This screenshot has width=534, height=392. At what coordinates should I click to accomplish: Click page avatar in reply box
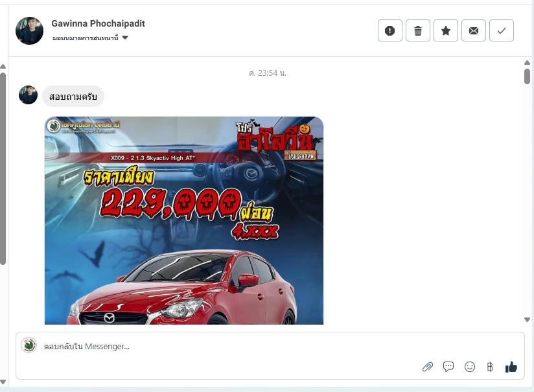pos(29,345)
